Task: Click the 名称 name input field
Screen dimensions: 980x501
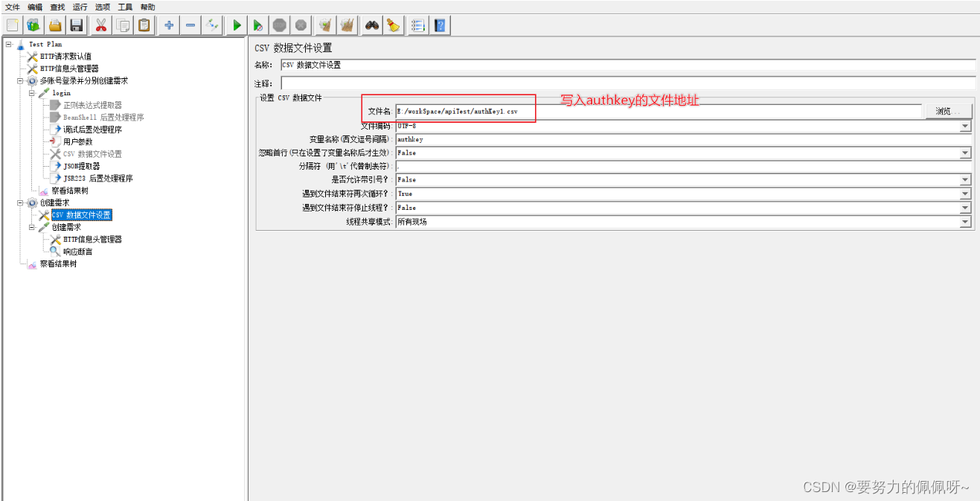Action: [x=628, y=65]
